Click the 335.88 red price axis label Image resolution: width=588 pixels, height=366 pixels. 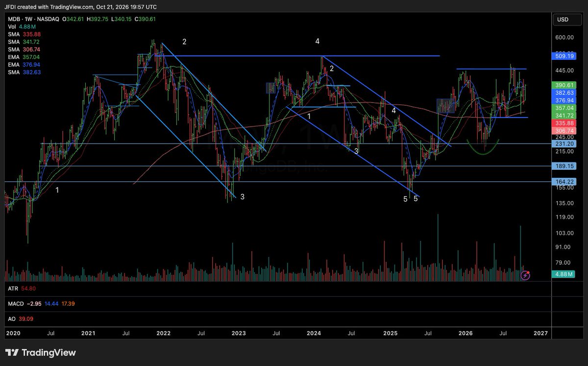pyautogui.click(x=564, y=123)
